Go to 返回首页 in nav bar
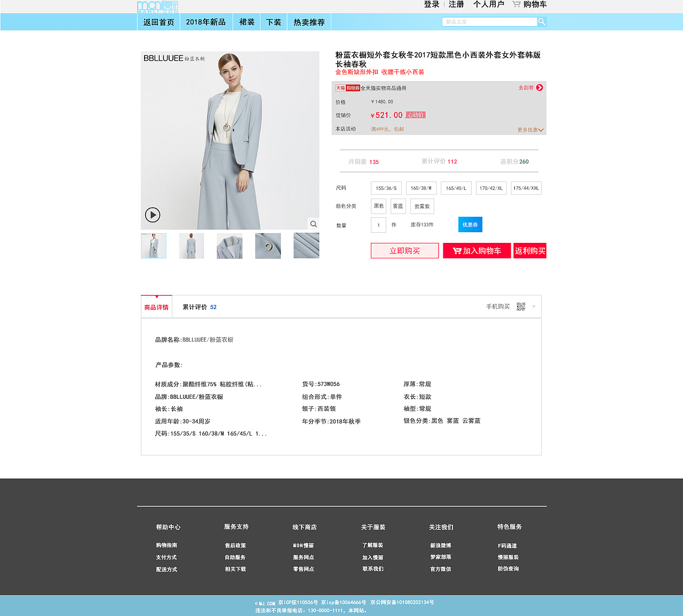Screen dimensions: 683x616 point(158,22)
